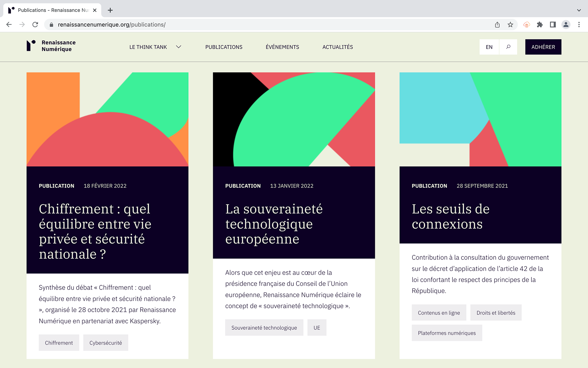Open the browser extensions puzzle icon

(x=540, y=25)
